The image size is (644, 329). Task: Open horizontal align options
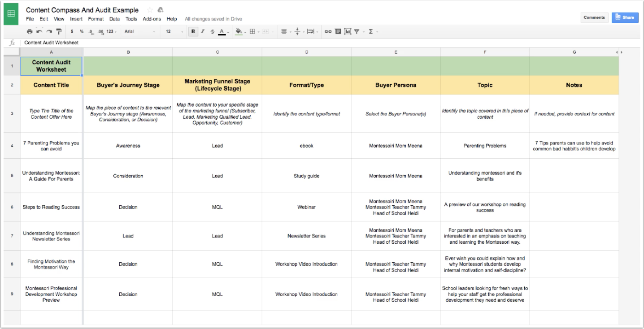pos(285,31)
